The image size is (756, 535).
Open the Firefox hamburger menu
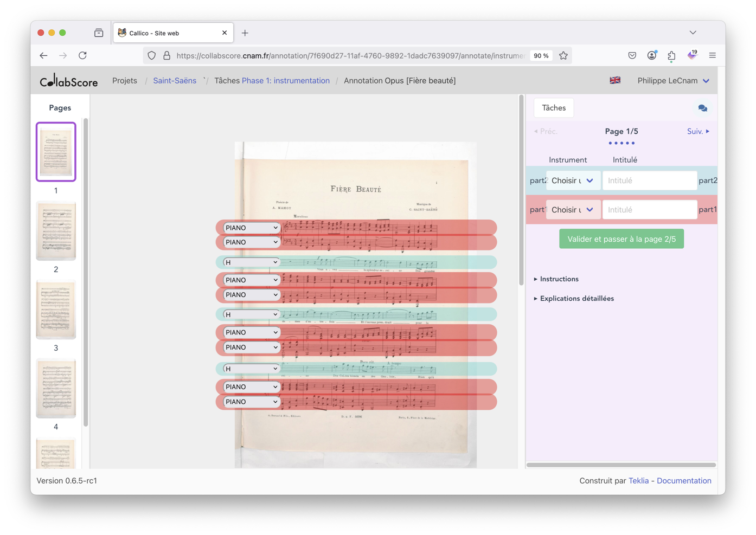[713, 55]
